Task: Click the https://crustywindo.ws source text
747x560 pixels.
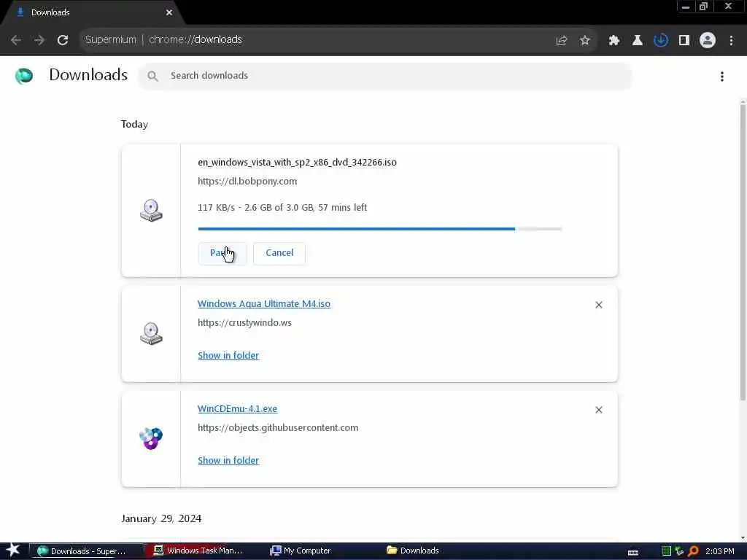Action: (244, 323)
